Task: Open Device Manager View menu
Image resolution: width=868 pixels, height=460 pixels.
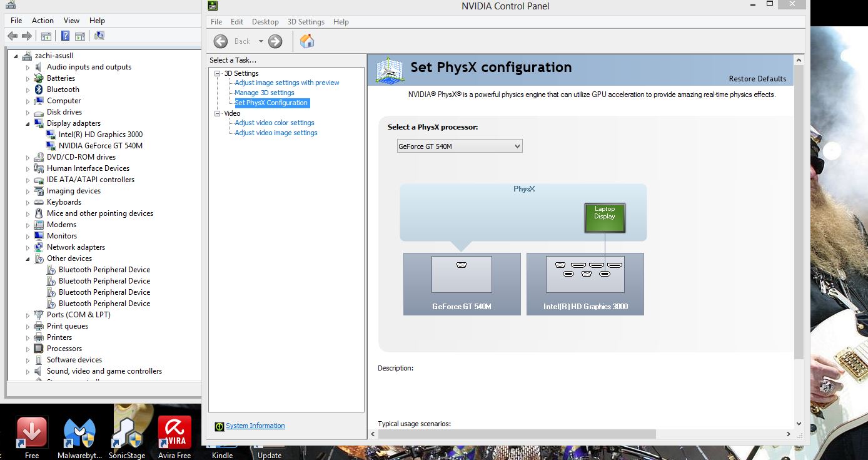Action: click(x=72, y=21)
